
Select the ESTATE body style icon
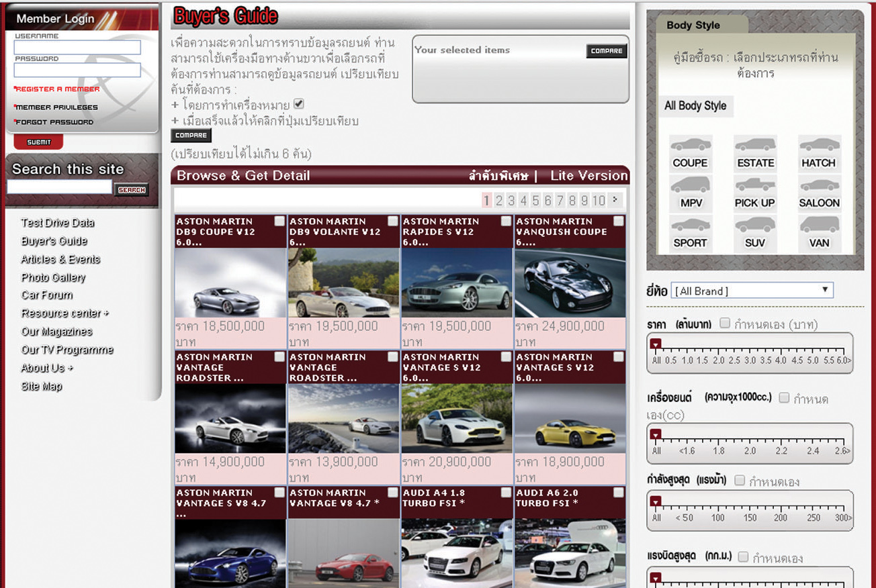click(755, 154)
